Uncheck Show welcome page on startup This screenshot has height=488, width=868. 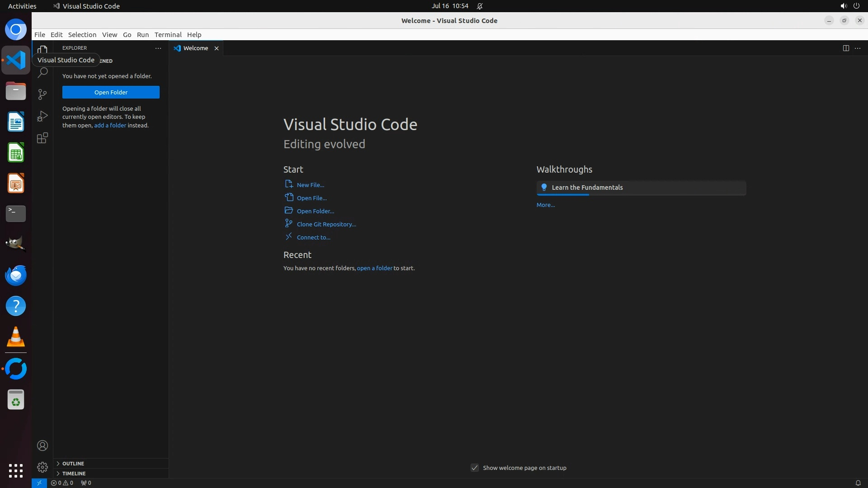[x=475, y=468]
